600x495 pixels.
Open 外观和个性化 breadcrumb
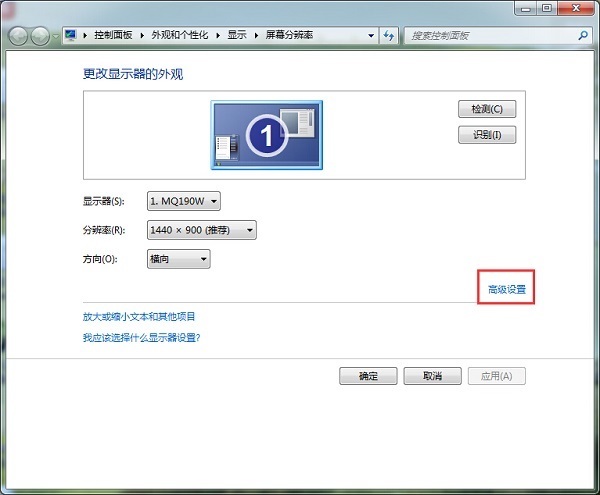(x=180, y=35)
